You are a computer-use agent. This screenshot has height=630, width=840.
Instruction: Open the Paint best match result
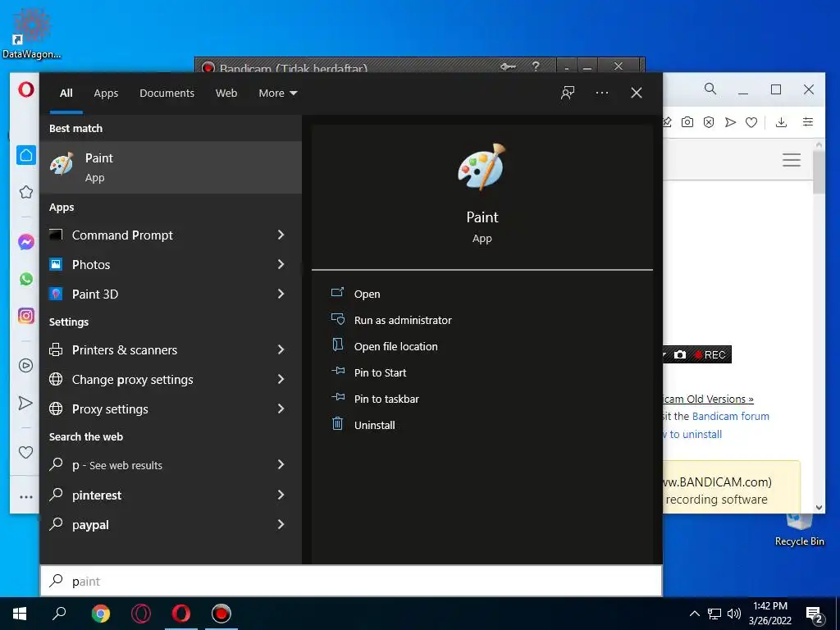pos(171,167)
